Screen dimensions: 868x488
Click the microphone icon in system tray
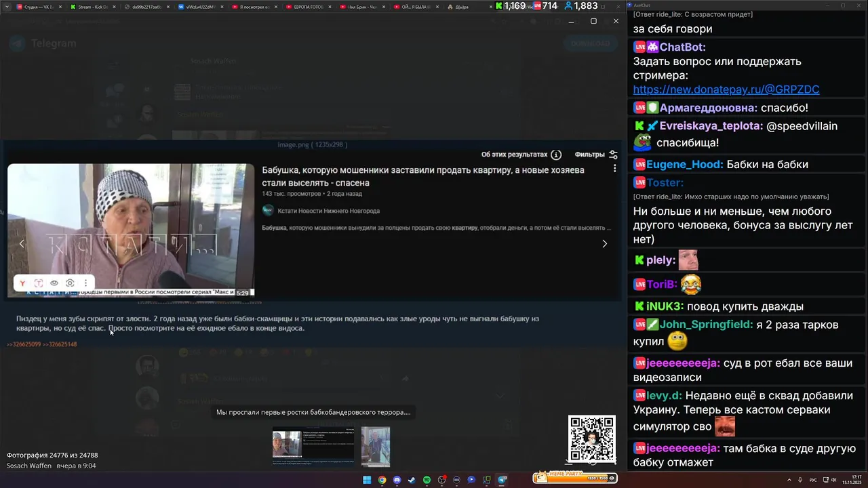(x=802, y=480)
